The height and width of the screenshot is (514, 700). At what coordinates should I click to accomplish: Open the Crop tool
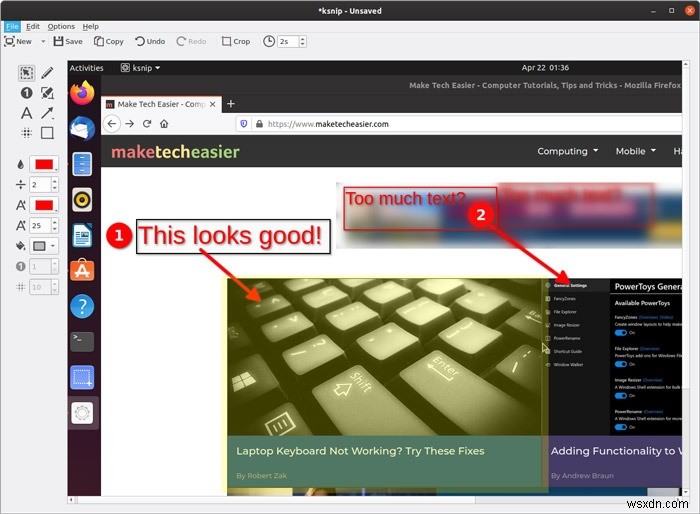(x=236, y=42)
